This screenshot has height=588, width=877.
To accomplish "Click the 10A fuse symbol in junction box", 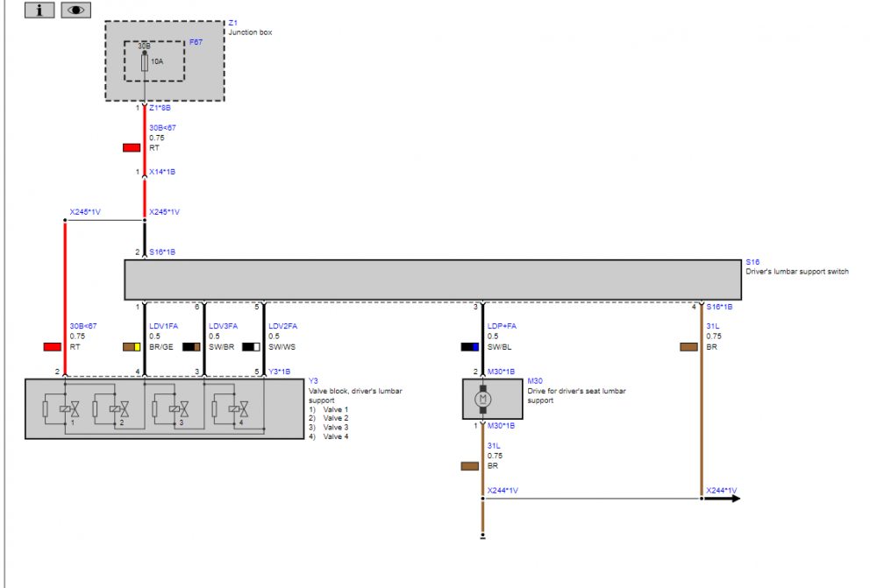I will pyautogui.click(x=145, y=62).
